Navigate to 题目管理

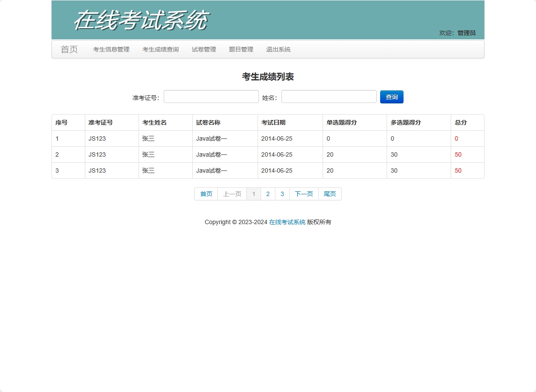241,49
